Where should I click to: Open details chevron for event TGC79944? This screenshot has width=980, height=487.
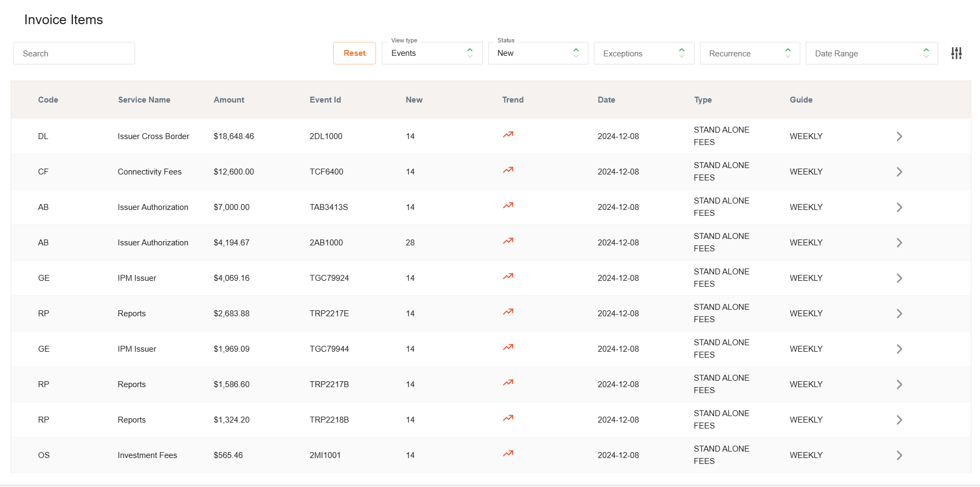coord(900,349)
